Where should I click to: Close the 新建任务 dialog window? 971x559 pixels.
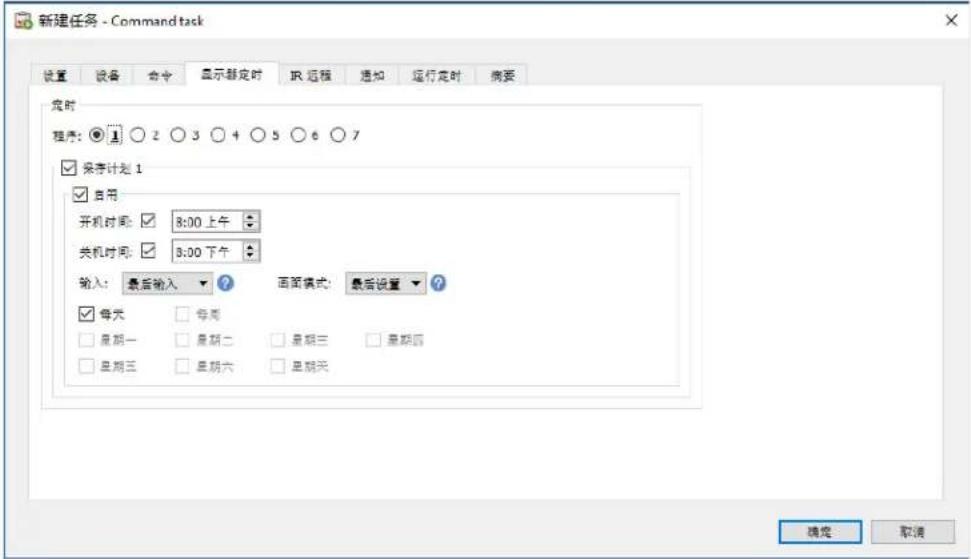coord(951,20)
